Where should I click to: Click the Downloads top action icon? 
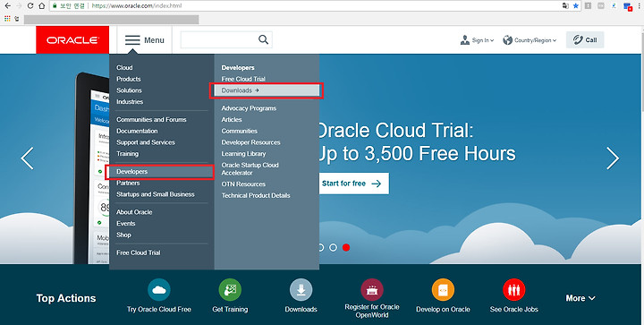coord(301,290)
